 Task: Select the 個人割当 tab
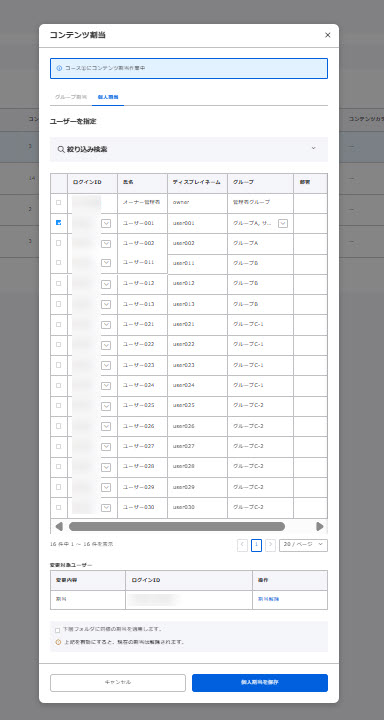tap(108, 97)
